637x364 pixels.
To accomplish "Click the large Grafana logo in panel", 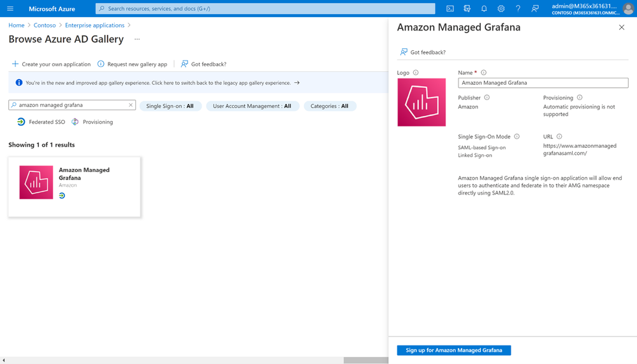I will pos(421,103).
